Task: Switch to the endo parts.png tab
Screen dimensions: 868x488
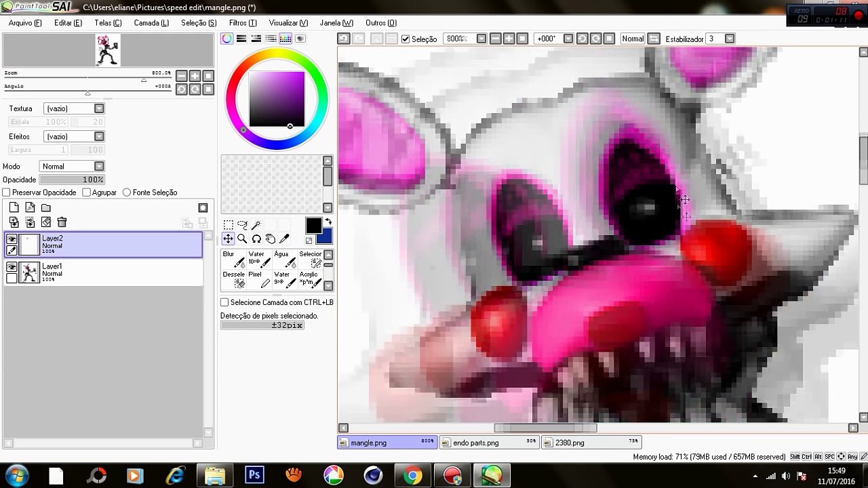Action: click(x=488, y=443)
